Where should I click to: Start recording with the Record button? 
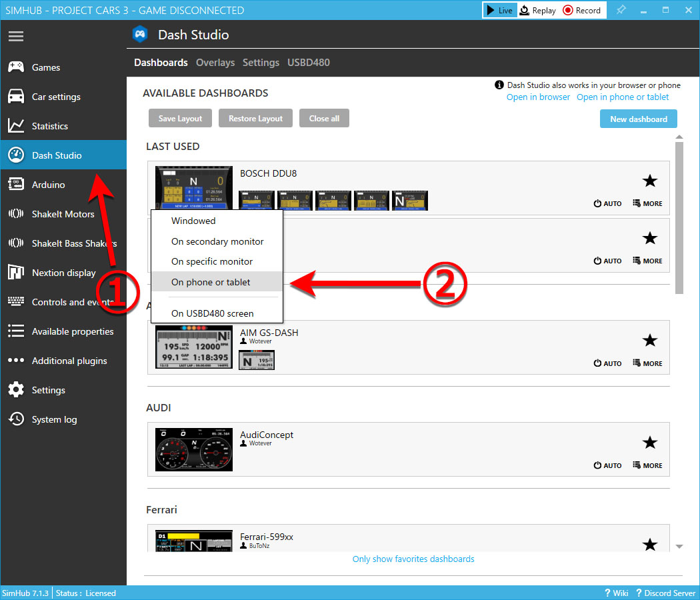click(x=582, y=10)
